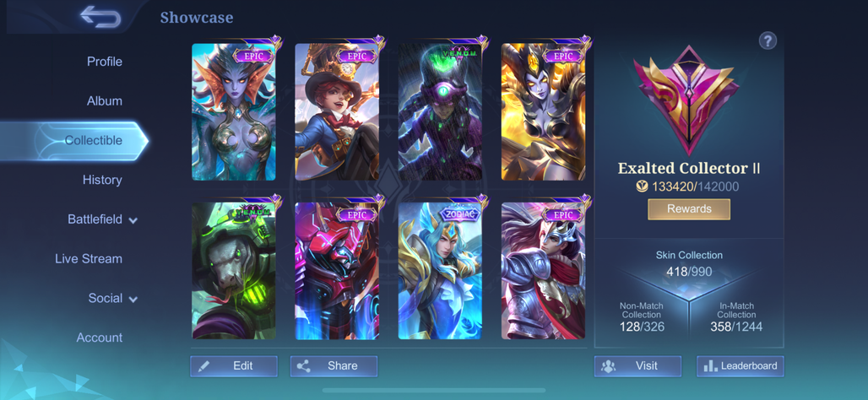This screenshot has width=868, height=400.
Task: Open the Leaderboard button
Action: click(x=741, y=366)
